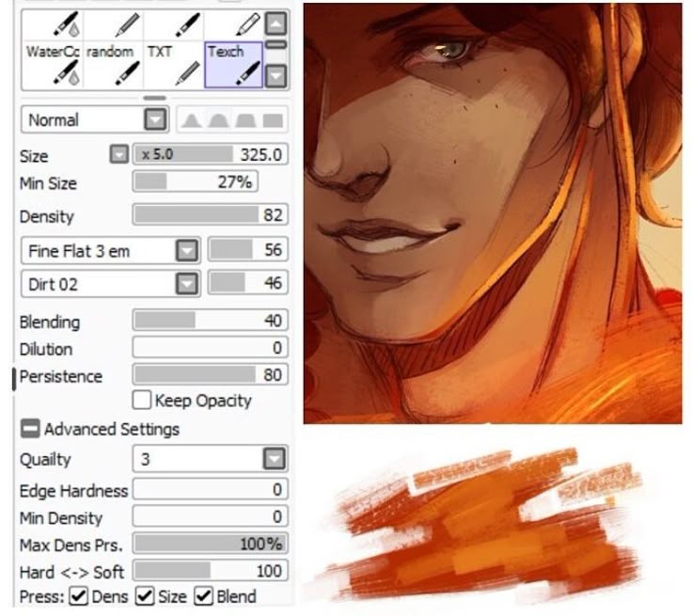Image resolution: width=692 pixels, height=616 pixels.
Task: Click the Max Dens Prs. slider at 100%
Action: [x=210, y=544]
